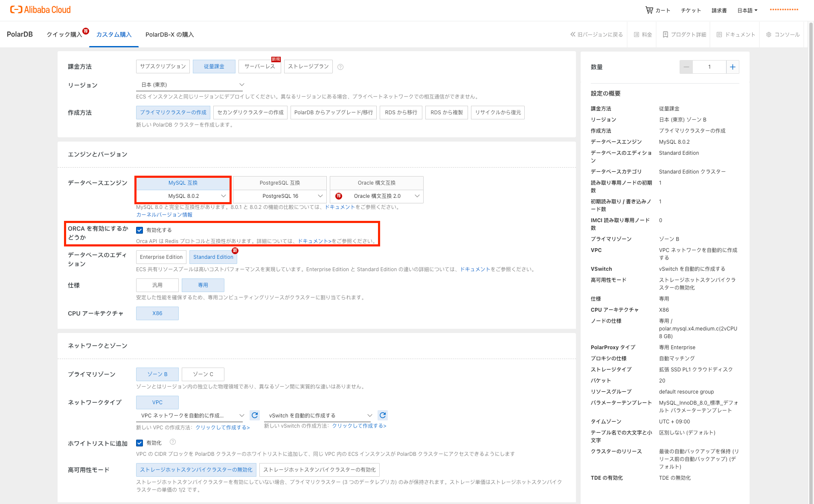Select ゾーン B as primary zone
Screen dimensions: 814x504
pyautogui.click(x=157, y=374)
